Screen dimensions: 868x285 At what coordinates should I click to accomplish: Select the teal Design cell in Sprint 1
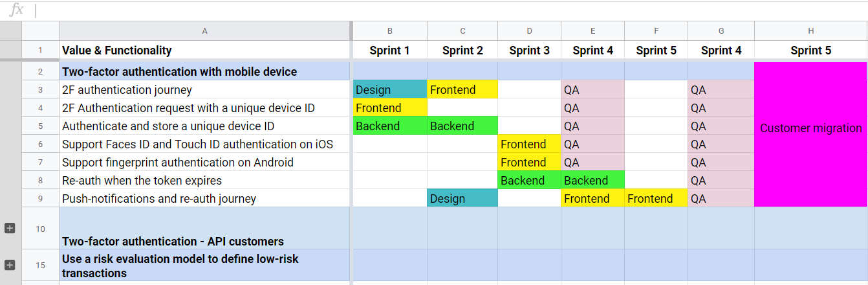point(390,90)
